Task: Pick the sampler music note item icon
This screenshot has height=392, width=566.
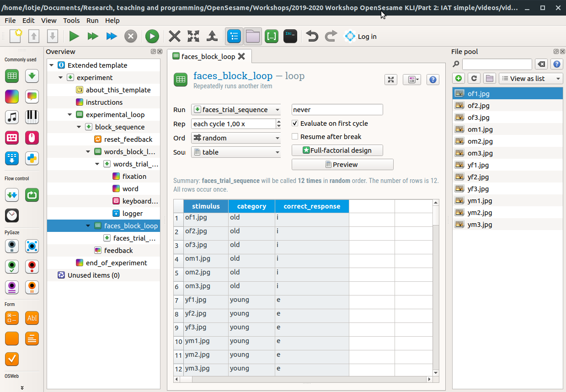Action: [12, 117]
